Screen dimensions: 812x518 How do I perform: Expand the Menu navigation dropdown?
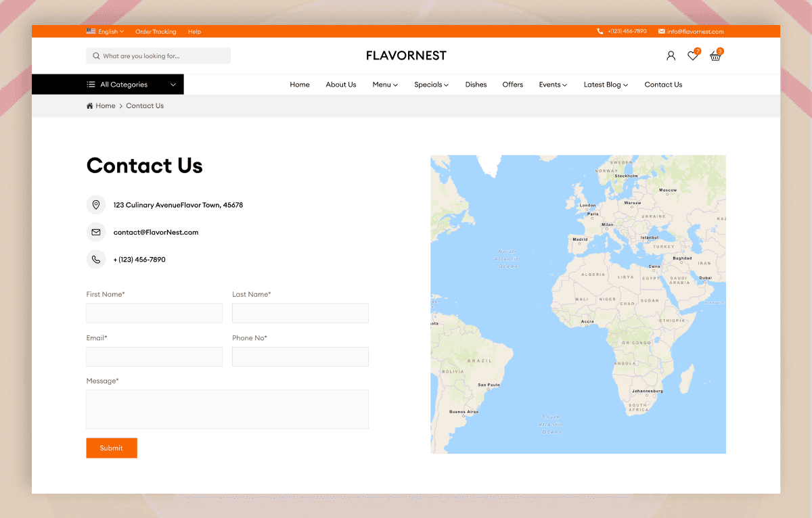384,85
